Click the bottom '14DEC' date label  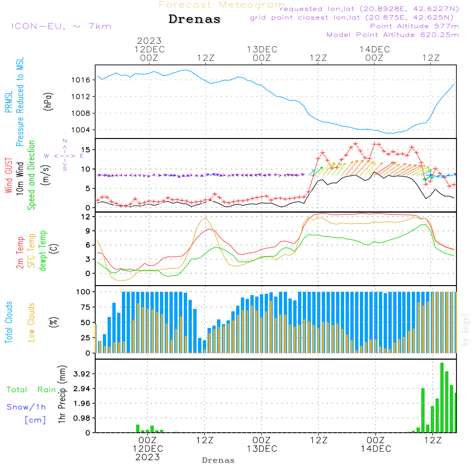coord(376,449)
